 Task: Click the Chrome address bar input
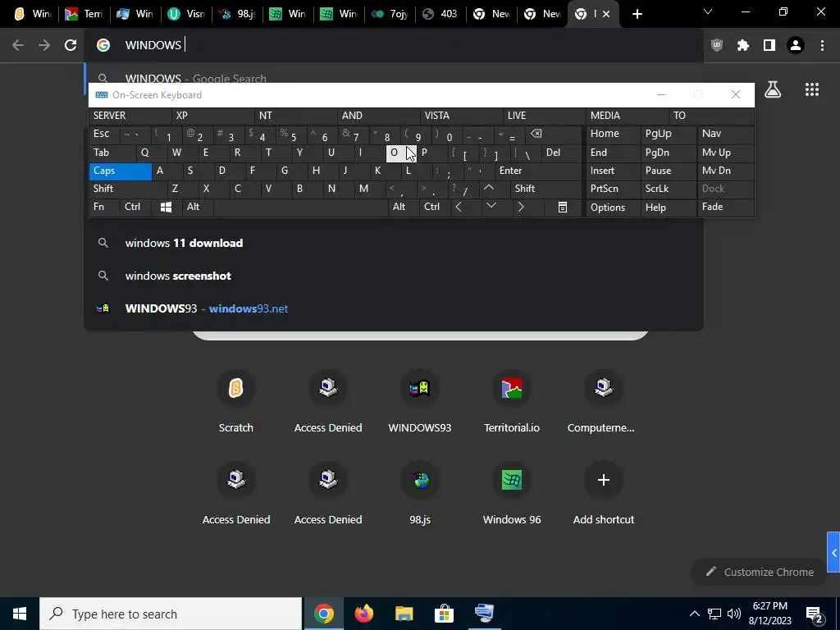pyautogui.click(x=394, y=45)
